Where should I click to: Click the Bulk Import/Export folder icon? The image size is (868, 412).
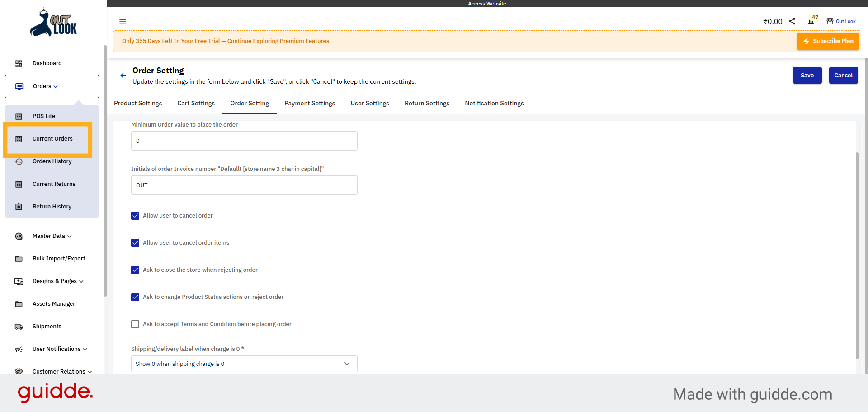click(19, 259)
